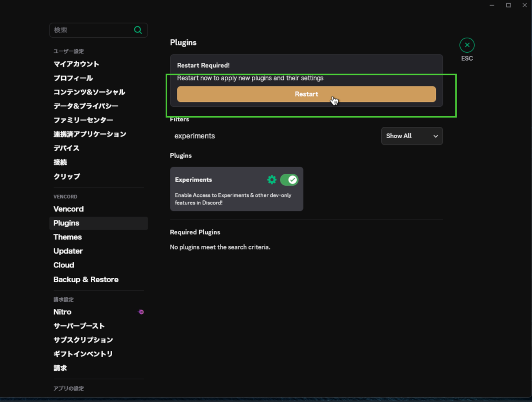Close the Discord window
This screenshot has width=532, height=402.
(524, 5)
